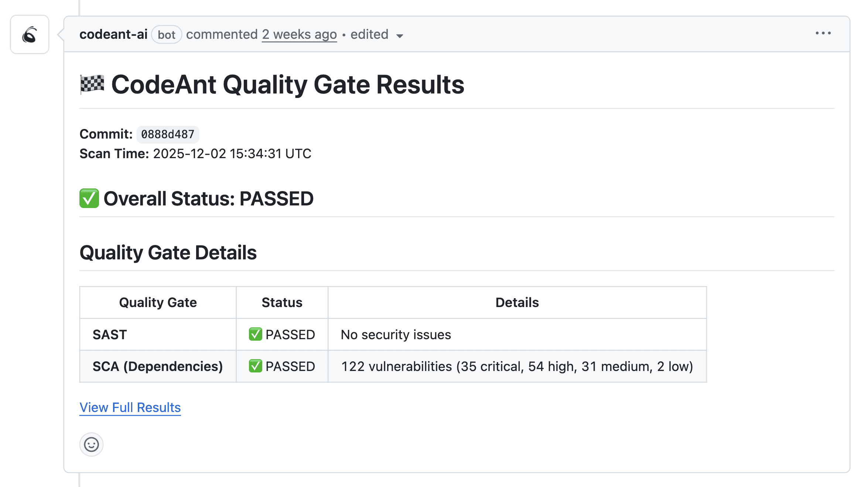Click the kebab menu on the comment

coord(824,34)
